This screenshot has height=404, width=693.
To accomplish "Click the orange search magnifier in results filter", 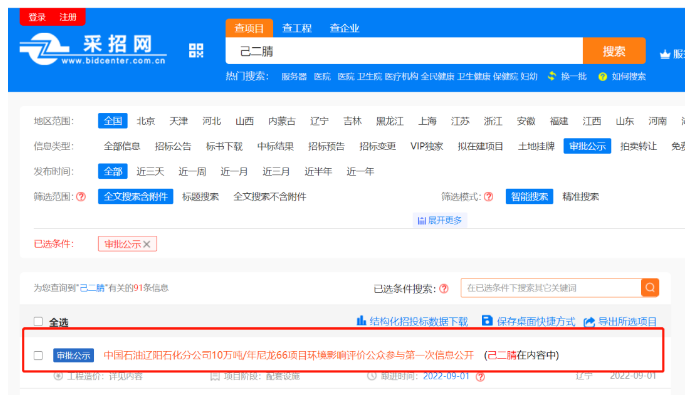I will [650, 288].
